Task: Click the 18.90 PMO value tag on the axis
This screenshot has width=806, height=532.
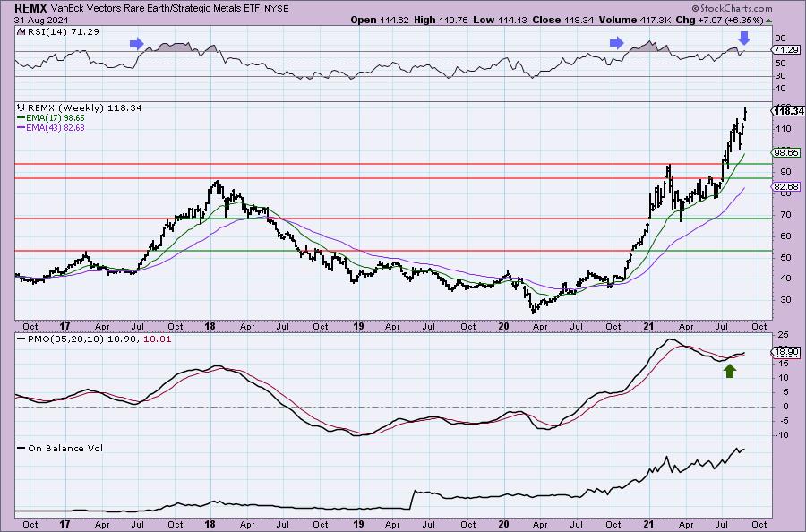Action: [786, 352]
